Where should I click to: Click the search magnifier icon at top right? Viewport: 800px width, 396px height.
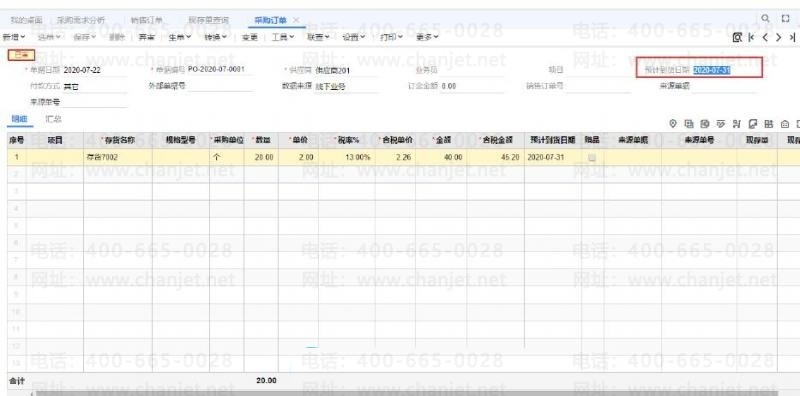(x=765, y=18)
